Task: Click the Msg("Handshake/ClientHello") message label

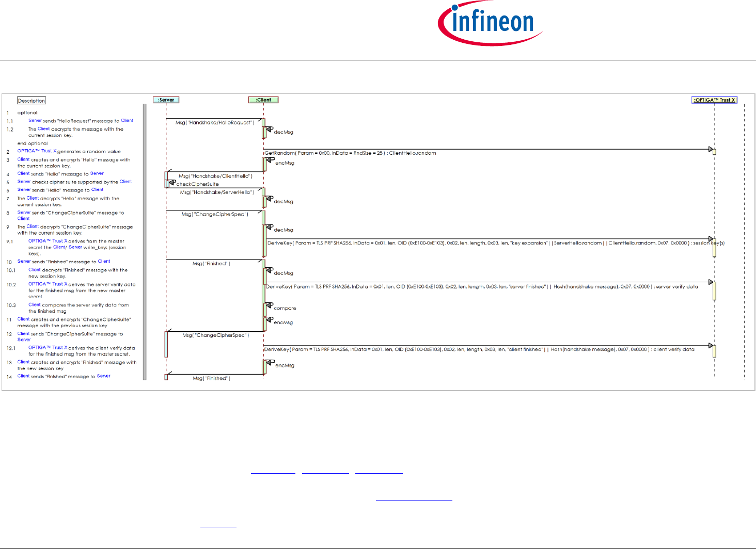Action: click(x=215, y=176)
